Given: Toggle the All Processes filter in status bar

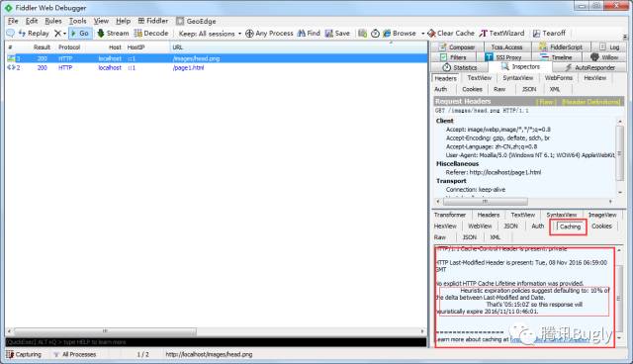Looking at the screenshot, I should [x=75, y=354].
